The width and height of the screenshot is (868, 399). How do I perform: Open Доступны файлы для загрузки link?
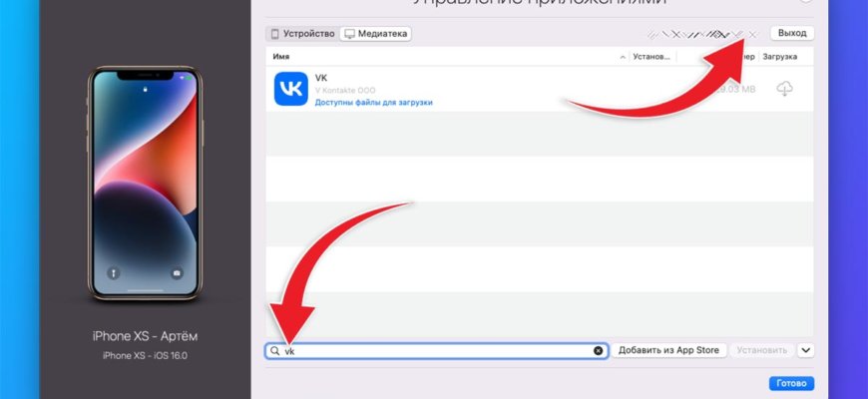coord(374,103)
